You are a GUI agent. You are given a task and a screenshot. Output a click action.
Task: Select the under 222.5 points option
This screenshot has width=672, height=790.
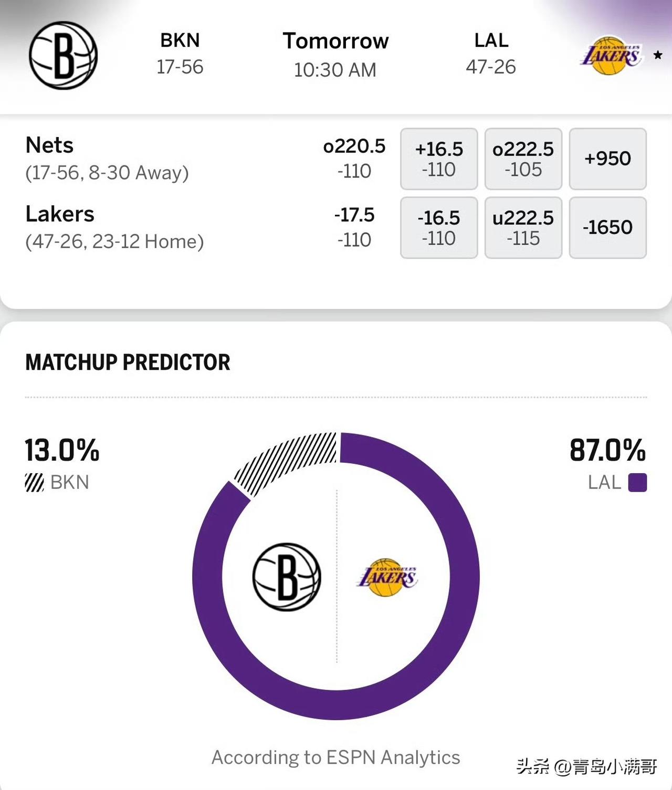click(523, 227)
